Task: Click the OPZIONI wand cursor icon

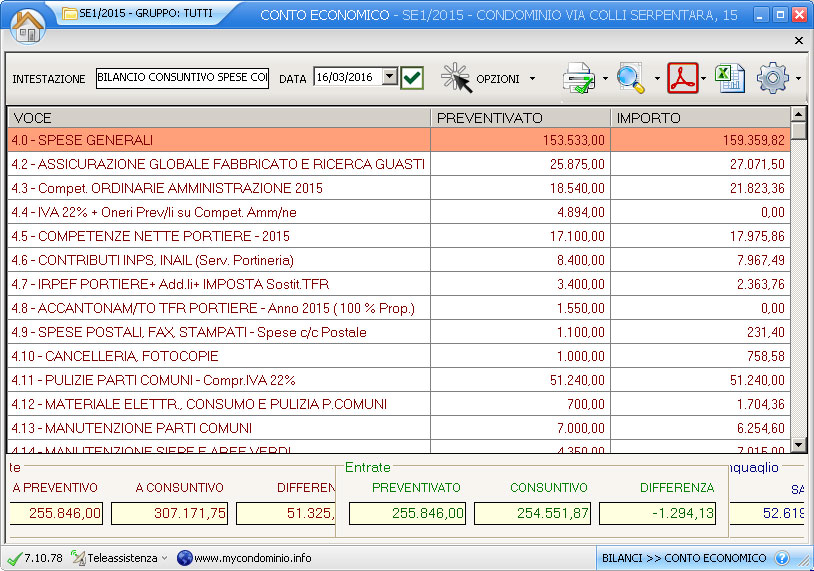Action: click(456, 78)
